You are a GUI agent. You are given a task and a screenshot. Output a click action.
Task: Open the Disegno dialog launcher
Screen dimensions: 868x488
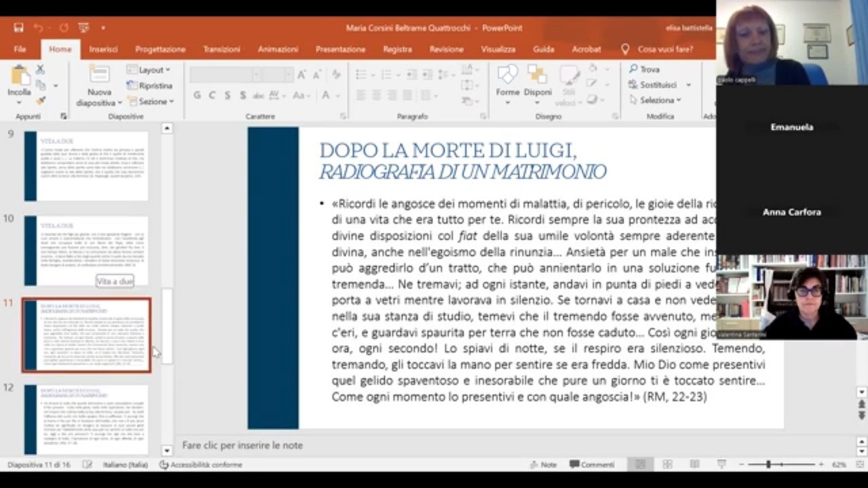[x=616, y=117]
